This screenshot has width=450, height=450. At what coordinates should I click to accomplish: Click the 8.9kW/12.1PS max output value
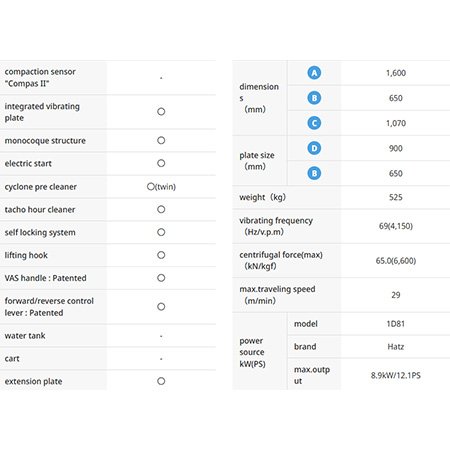click(x=395, y=375)
